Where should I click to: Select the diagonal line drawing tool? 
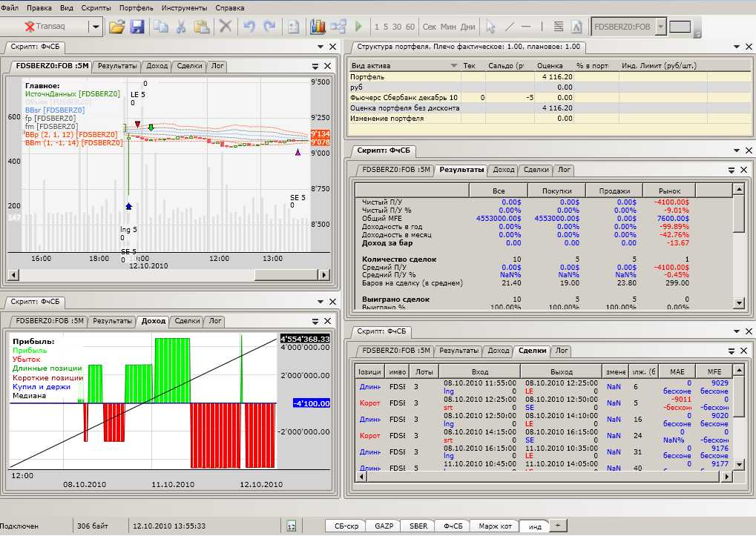coord(510,27)
